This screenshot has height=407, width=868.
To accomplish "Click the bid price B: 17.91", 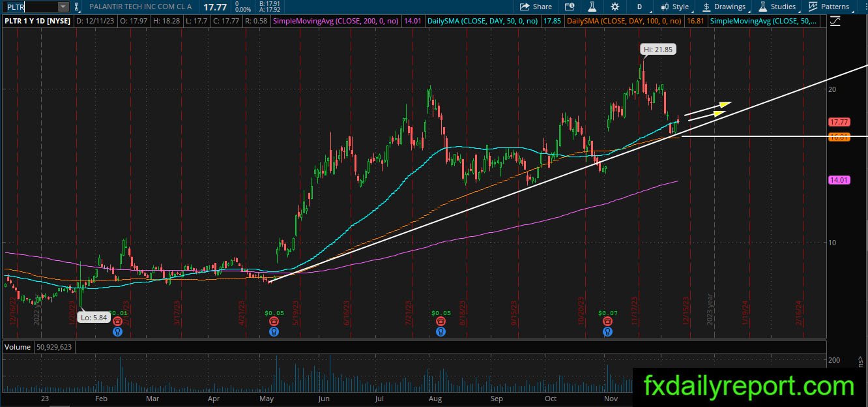I will (x=269, y=4).
